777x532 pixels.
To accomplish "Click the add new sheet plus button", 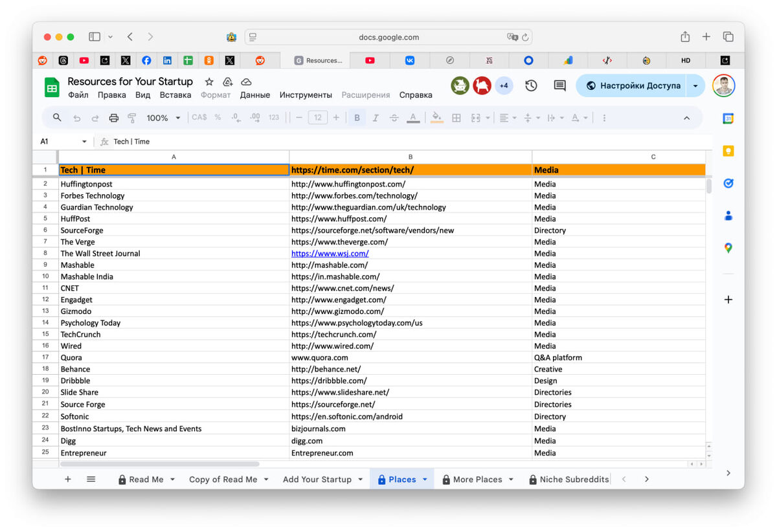I will coord(68,479).
